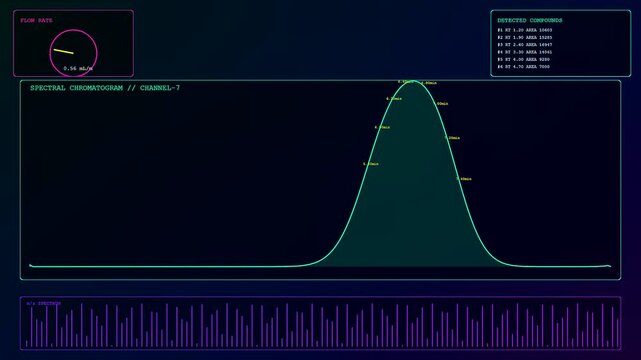Click the circular flow rate gauge dial
The image size is (641, 360).
click(74, 53)
